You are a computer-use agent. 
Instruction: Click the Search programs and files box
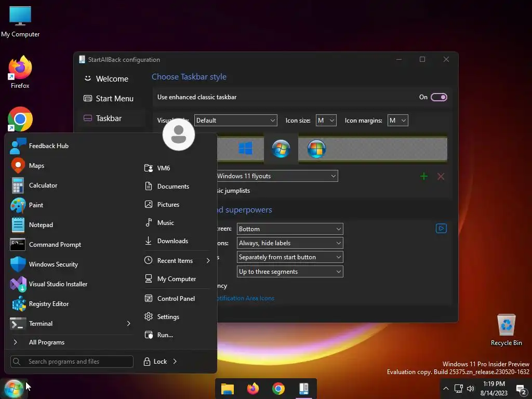pos(72,362)
